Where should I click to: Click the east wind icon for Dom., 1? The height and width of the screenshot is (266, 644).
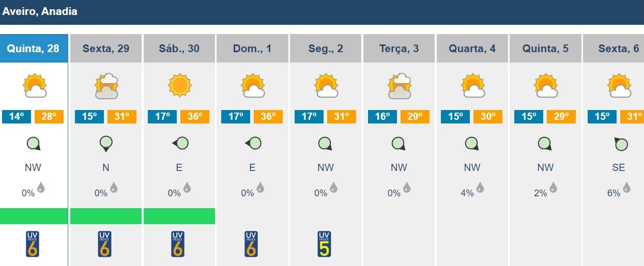tap(252, 144)
